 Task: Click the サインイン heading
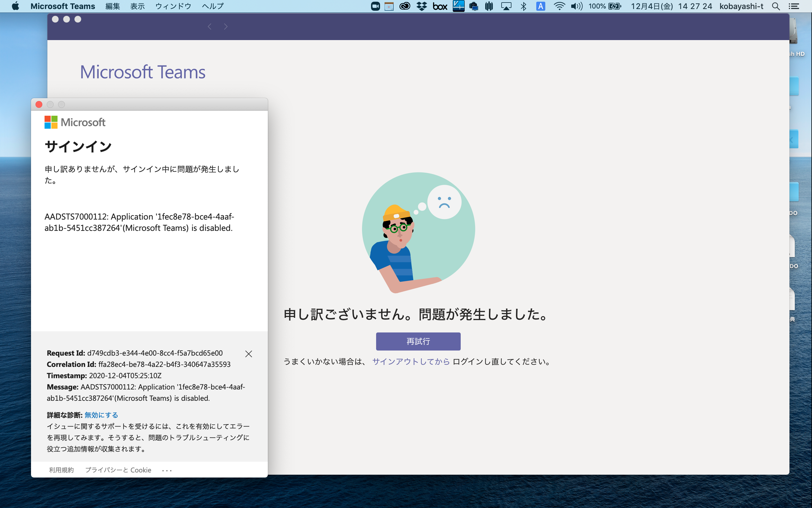point(78,146)
